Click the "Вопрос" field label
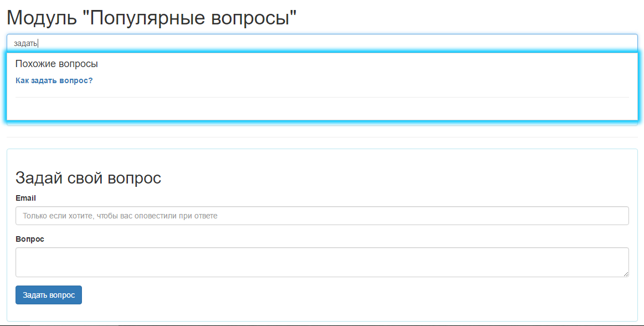 (x=30, y=239)
